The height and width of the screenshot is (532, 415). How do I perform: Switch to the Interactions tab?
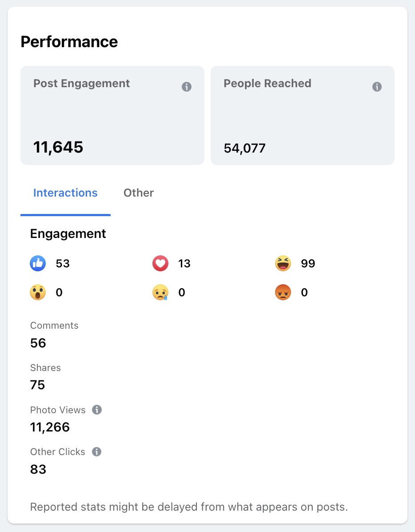coord(65,193)
